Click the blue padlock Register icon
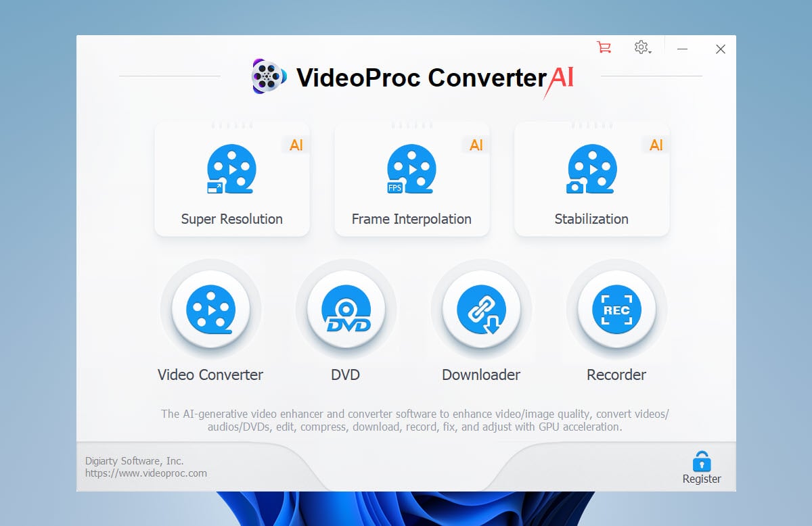This screenshot has width=812, height=526. point(702,462)
